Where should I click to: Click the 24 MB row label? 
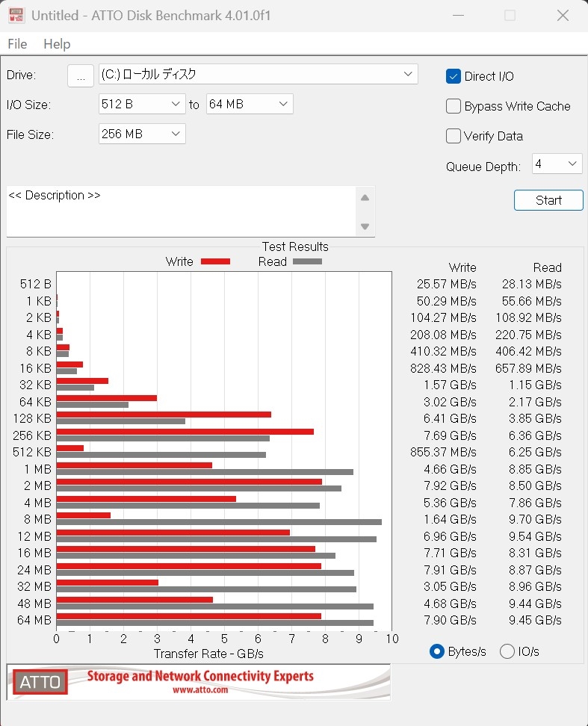tap(34, 570)
